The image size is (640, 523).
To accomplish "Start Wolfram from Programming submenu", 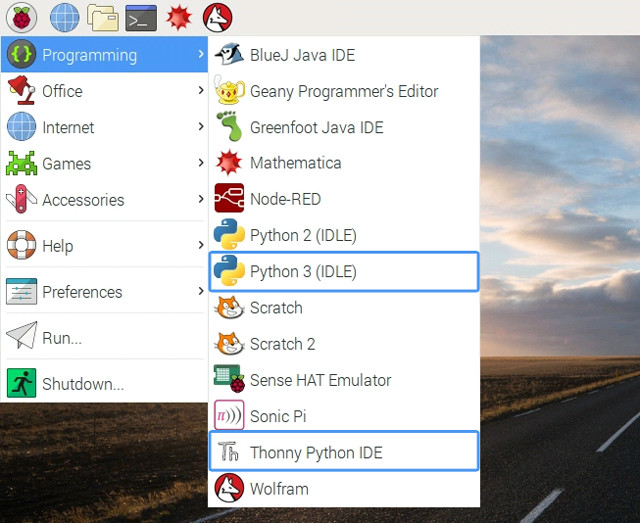I will 344,488.
